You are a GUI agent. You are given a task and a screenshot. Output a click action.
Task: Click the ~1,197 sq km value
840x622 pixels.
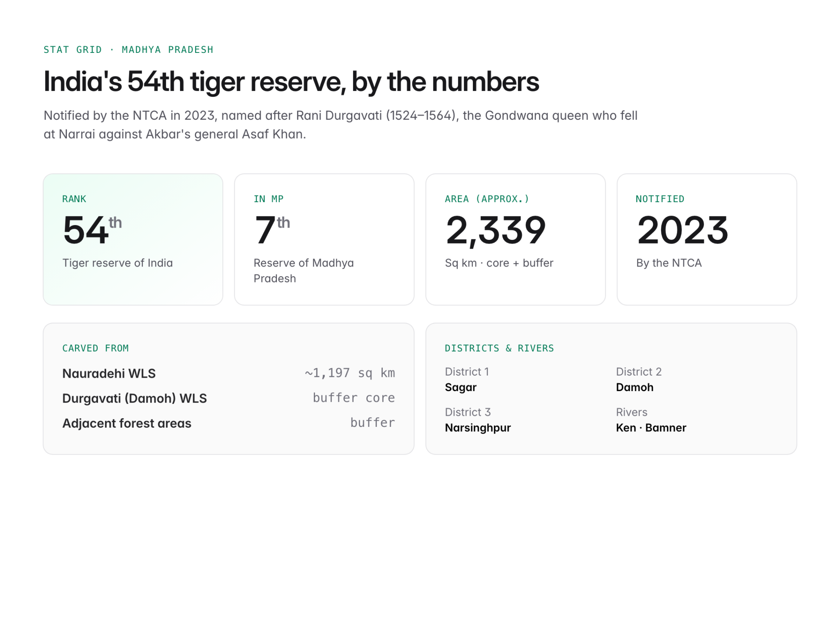(x=350, y=373)
